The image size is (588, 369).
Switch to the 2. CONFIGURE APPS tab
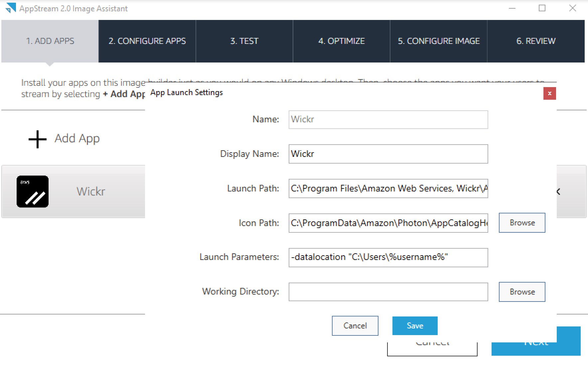(x=147, y=41)
